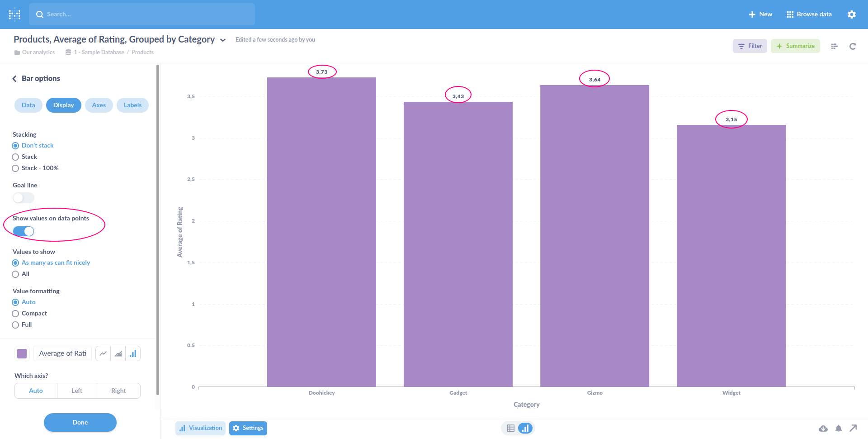Click the alerts bell icon
This screenshot has height=439, width=868.
click(839, 428)
